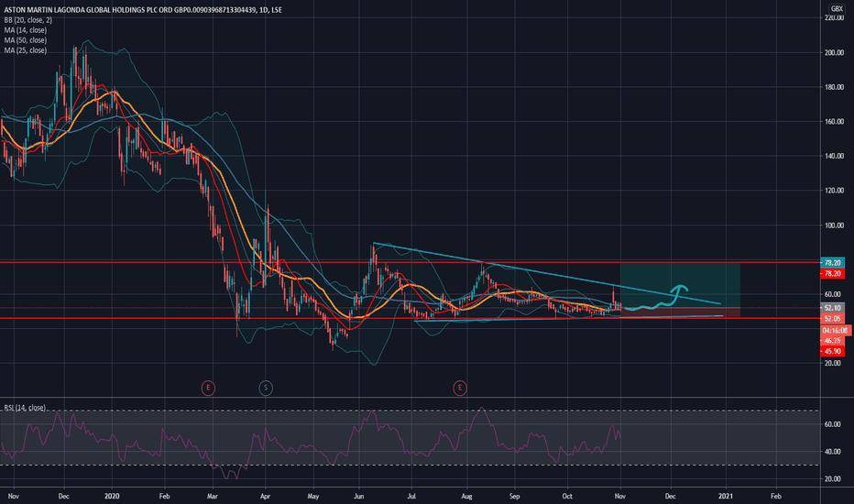Click the grey 52.10 last-price label

pyautogui.click(x=832, y=308)
